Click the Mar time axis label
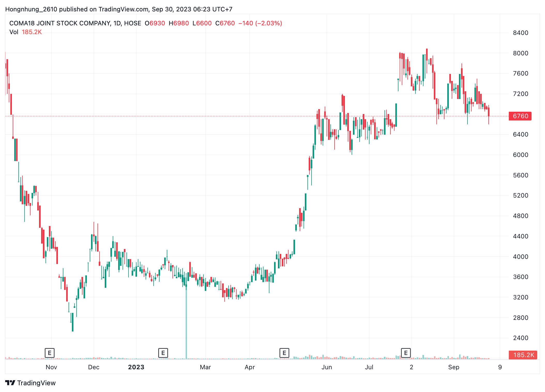Image resolution: width=545 pixels, height=392 pixels. [x=205, y=367]
